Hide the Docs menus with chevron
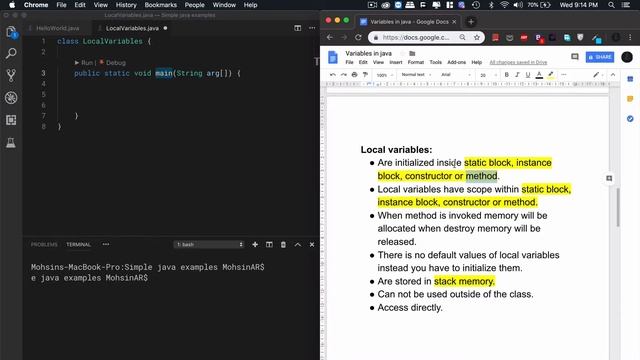 point(613,75)
